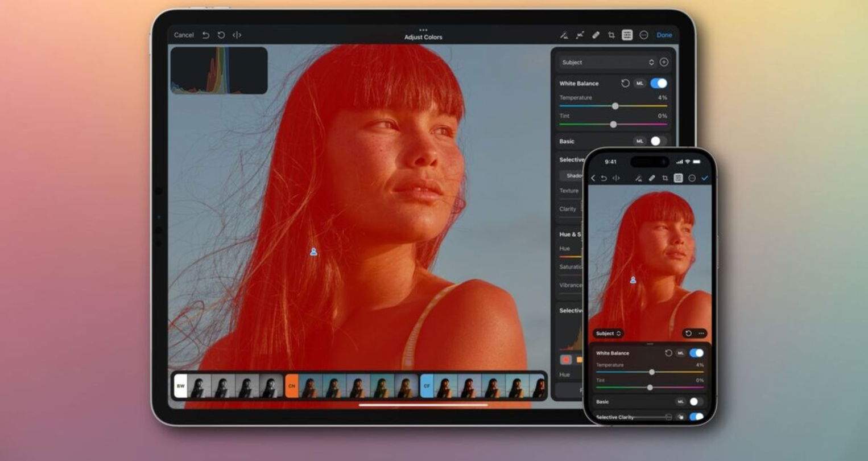
Task: Open the Subject dropdown on iPad panel
Action: pos(607,62)
